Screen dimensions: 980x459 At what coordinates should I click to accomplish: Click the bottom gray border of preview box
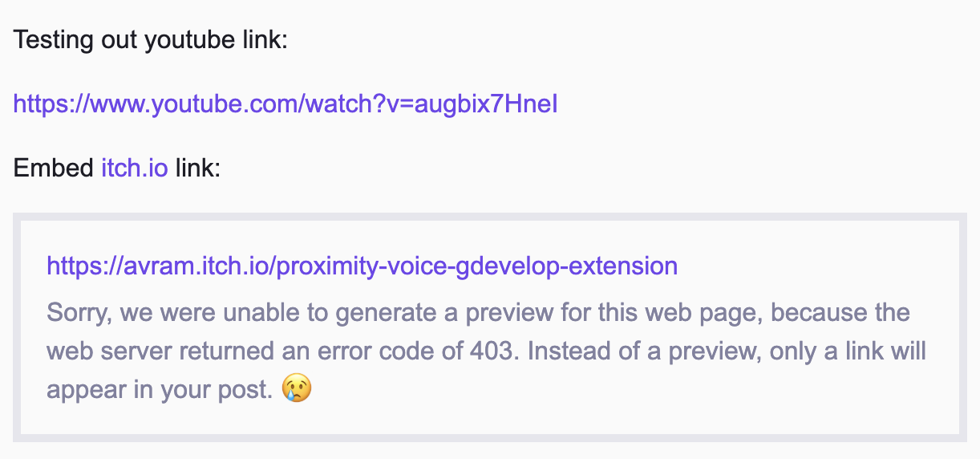(489, 437)
